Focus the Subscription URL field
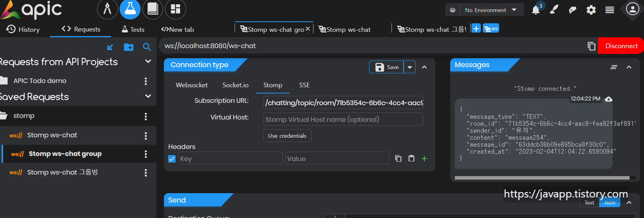 click(343, 103)
